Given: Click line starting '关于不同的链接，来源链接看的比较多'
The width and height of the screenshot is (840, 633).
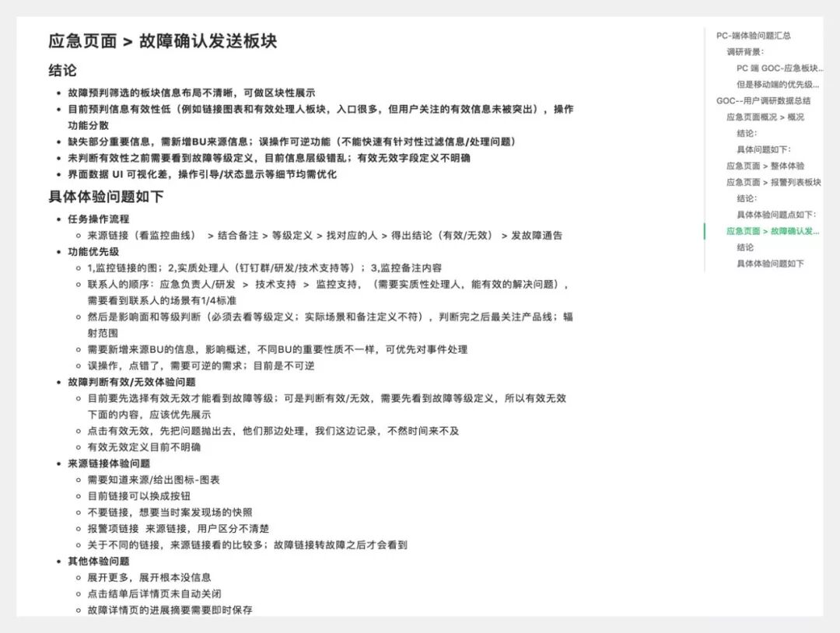Looking at the screenshot, I should point(247,544).
